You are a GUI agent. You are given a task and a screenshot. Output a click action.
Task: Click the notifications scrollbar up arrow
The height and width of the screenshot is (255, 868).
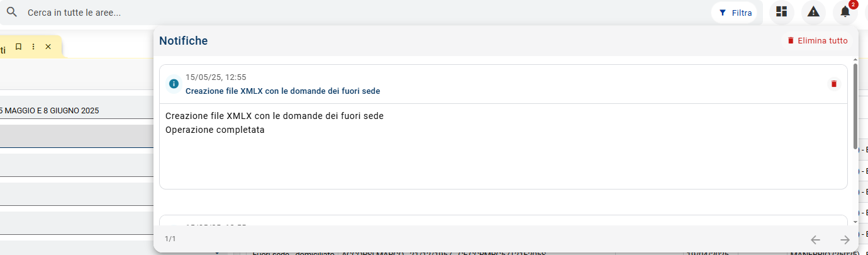855,60
